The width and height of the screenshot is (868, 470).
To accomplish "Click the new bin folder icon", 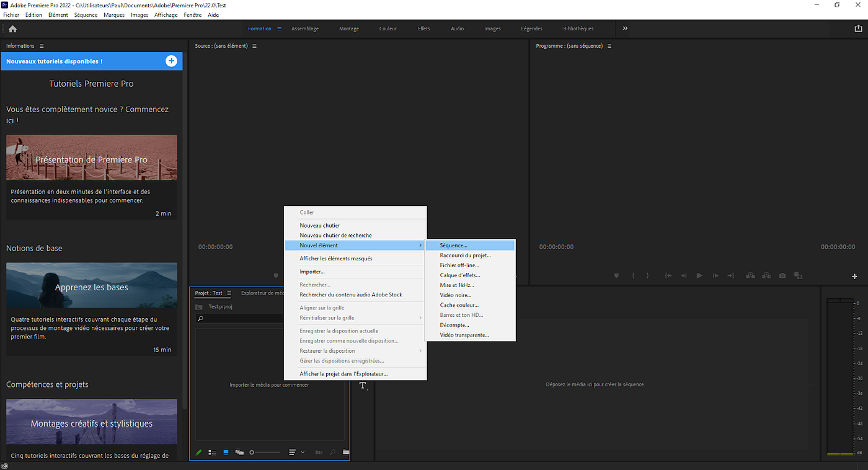I will 346,453.
